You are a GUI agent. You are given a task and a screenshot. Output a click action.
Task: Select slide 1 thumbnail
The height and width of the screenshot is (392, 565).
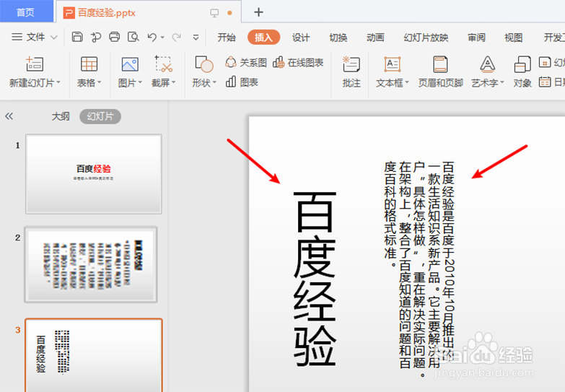click(x=94, y=174)
